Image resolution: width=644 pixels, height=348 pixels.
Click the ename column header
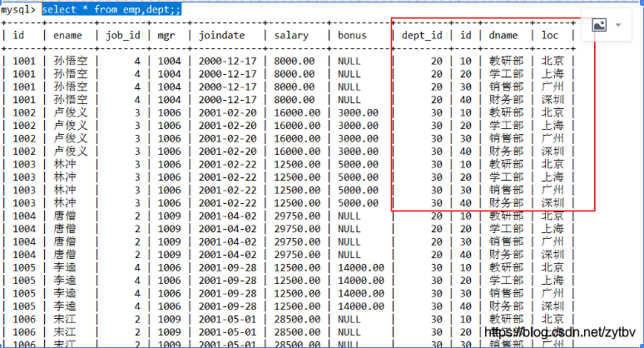point(67,35)
